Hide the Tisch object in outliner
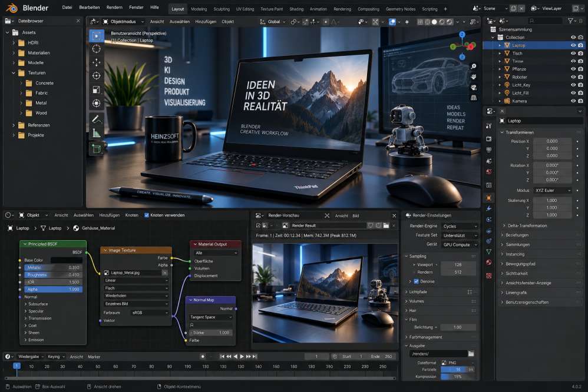This screenshot has height=392, width=588. click(573, 53)
